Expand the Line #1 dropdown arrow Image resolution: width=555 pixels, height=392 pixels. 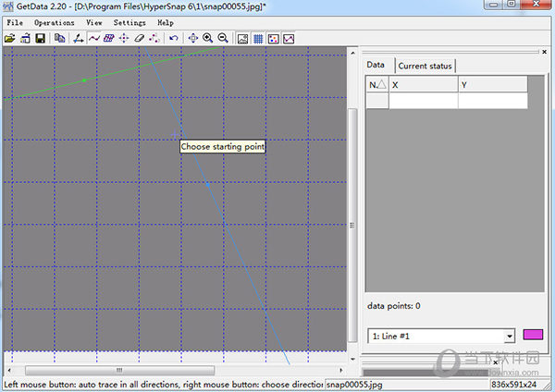[x=510, y=337]
